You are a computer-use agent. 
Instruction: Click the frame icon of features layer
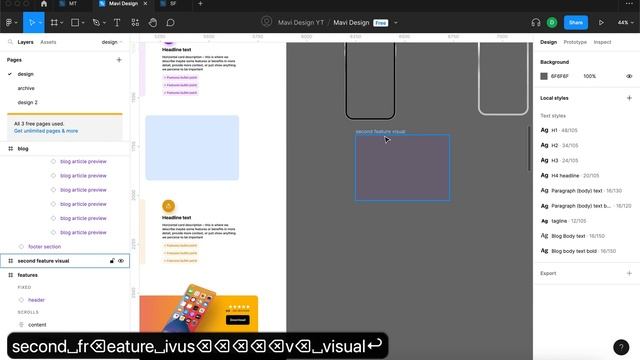(11, 275)
